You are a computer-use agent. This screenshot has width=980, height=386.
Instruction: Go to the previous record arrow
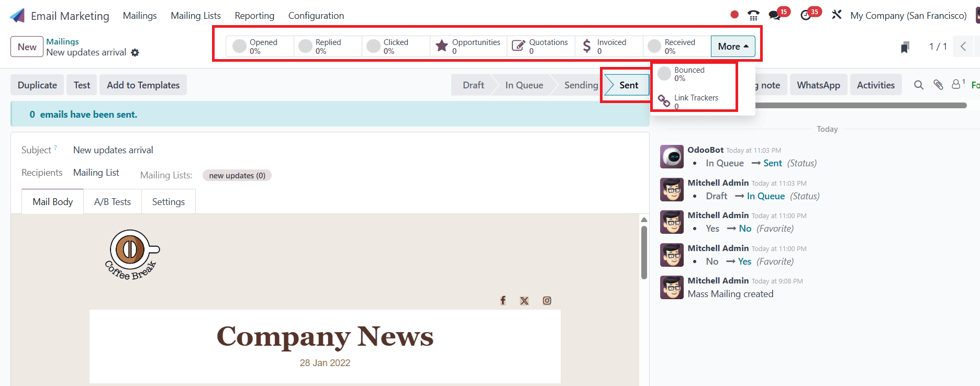click(963, 47)
